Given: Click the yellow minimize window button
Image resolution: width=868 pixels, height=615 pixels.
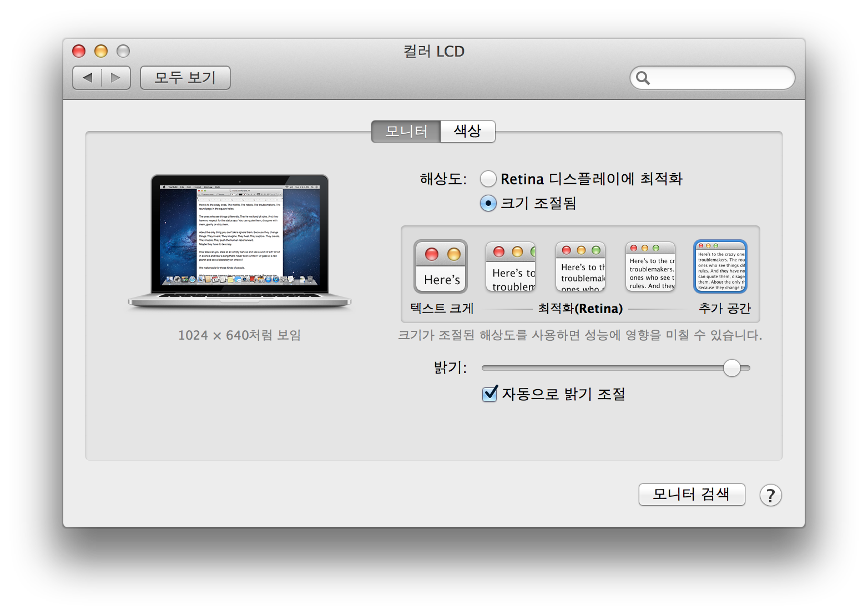Looking at the screenshot, I should (101, 51).
